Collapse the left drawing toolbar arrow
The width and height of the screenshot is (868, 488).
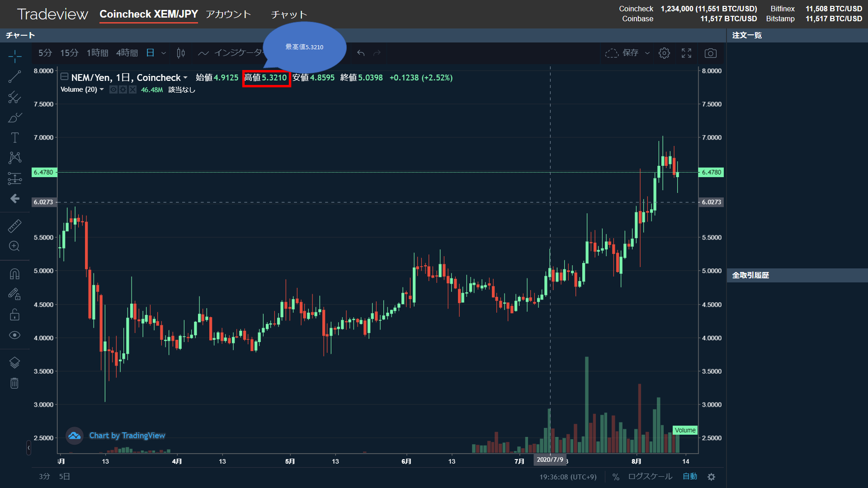click(x=28, y=448)
